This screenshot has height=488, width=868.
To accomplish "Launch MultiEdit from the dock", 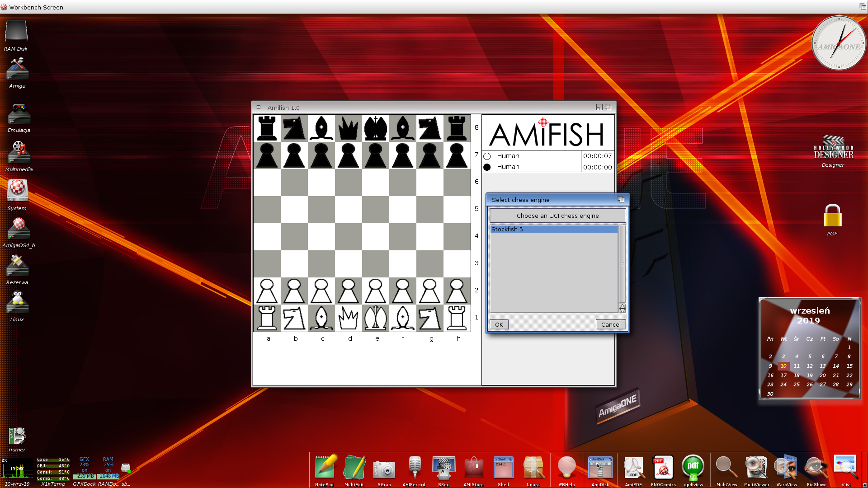I will tap(354, 471).
